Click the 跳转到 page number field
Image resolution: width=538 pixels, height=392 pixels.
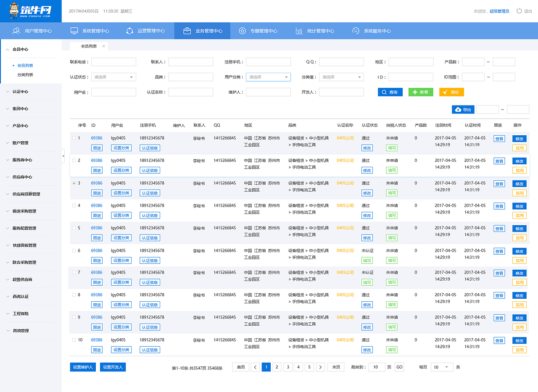[377, 367]
